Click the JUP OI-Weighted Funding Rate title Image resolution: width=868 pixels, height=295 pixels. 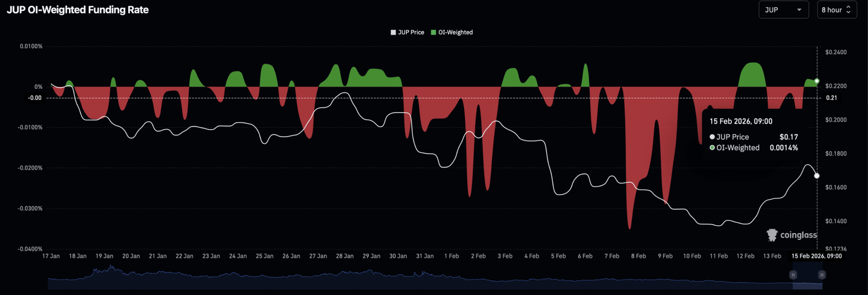(78, 10)
